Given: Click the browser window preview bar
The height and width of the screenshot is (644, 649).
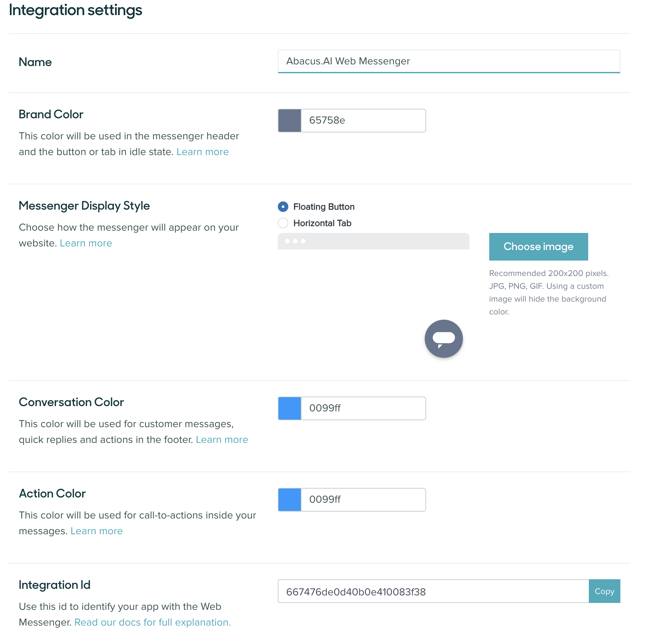Looking at the screenshot, I should click(x=373, y=241).
